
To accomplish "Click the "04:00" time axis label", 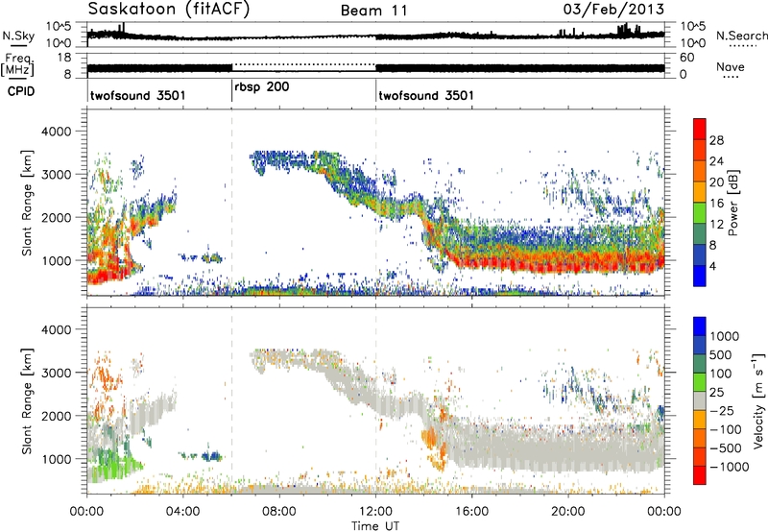I will [182, 512].
